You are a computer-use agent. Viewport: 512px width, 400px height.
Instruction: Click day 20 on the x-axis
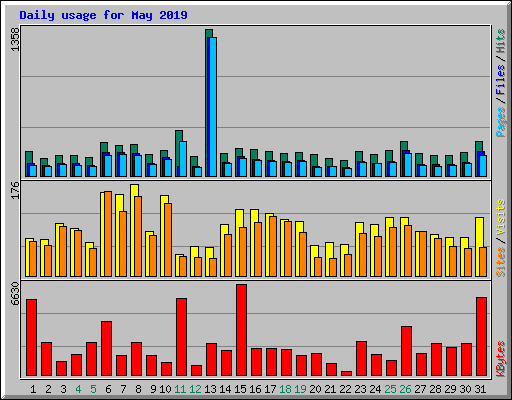[x=315, y=389]
